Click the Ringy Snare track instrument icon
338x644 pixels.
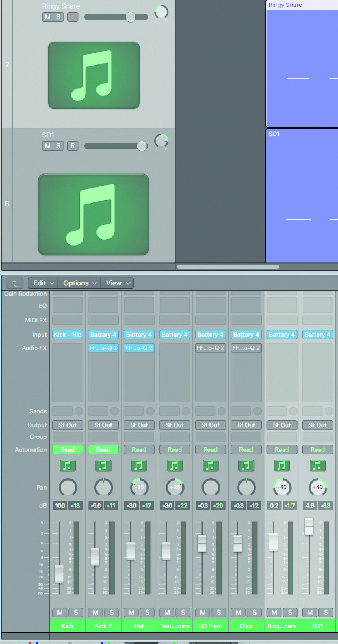94,75
